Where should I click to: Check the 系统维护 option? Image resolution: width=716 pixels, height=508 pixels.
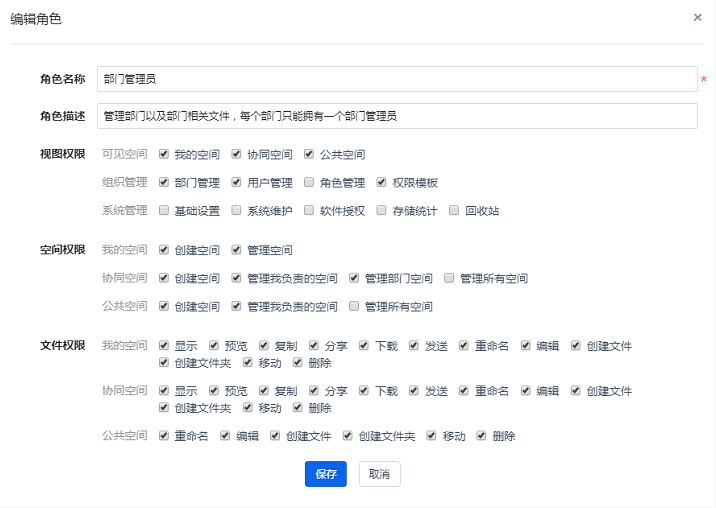point(237,211)
